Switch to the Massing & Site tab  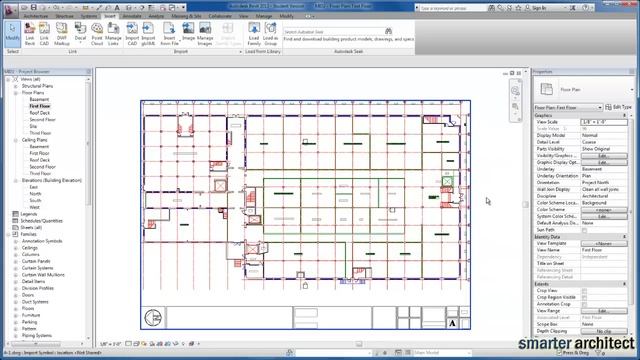[186, 16]
